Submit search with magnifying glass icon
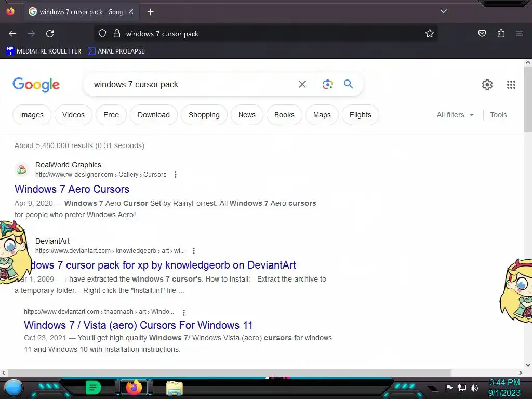Image resolution: width=532 pixels, height=399 pixels. click(x=348, y=84)
